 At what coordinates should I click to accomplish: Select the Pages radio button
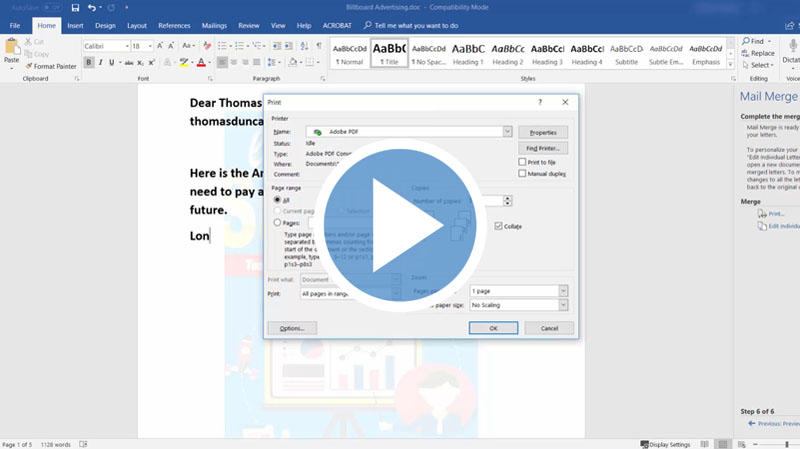[277, 223]
